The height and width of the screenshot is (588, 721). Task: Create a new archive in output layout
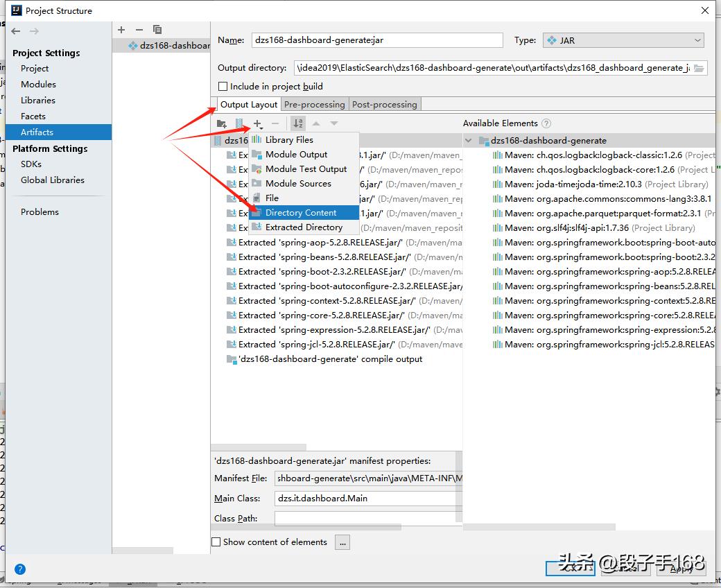pos(239,123)
